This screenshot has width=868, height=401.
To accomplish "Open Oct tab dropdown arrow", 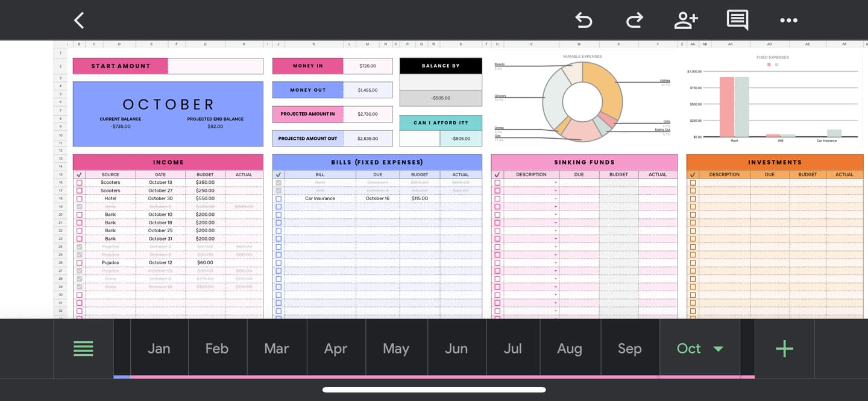I will (718, 349).
